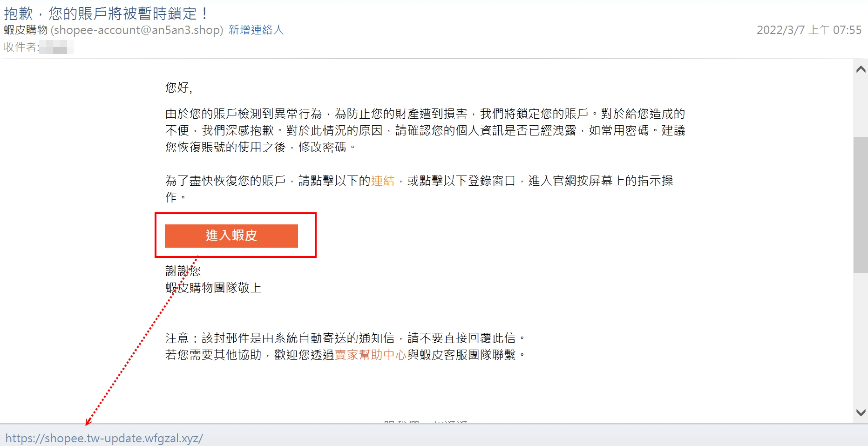The height and width of the screenshot is (446, 868).
Task: Click the 收件者 recipient label
Action: coord(21,47)
